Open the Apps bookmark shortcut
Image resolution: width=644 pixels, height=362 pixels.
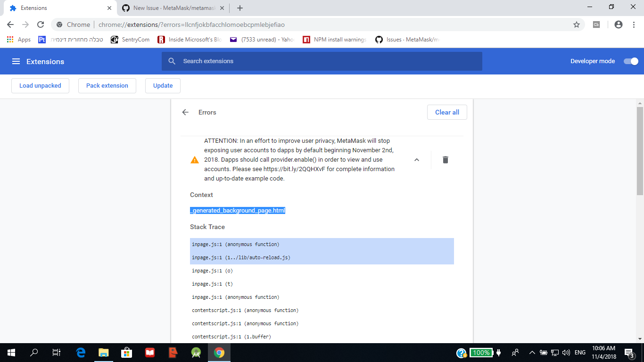pos(19,40)
